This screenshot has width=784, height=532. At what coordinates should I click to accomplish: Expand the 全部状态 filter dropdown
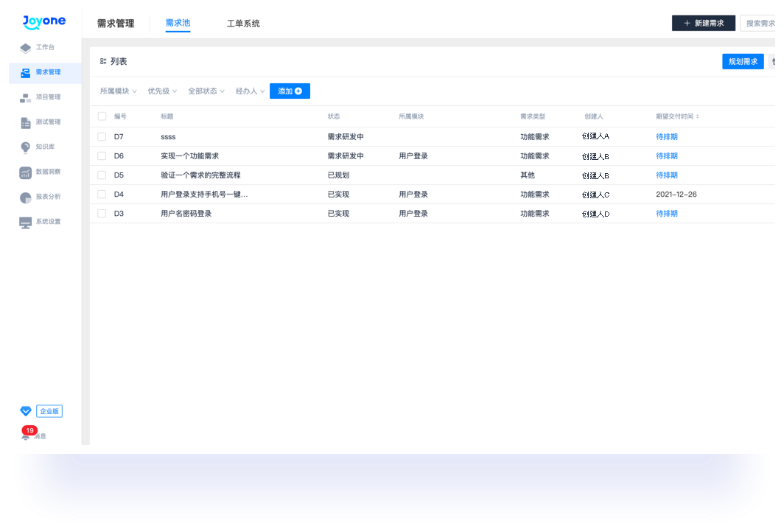tap(206, 91)
